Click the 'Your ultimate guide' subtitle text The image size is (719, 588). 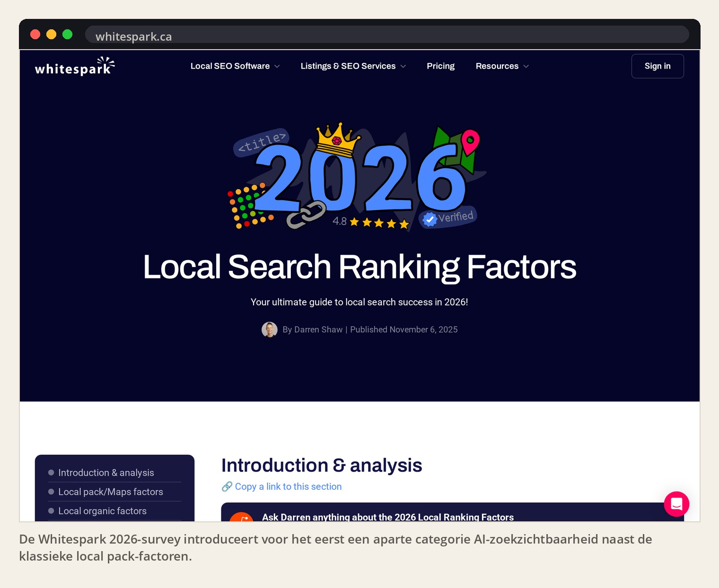[359, 302]
